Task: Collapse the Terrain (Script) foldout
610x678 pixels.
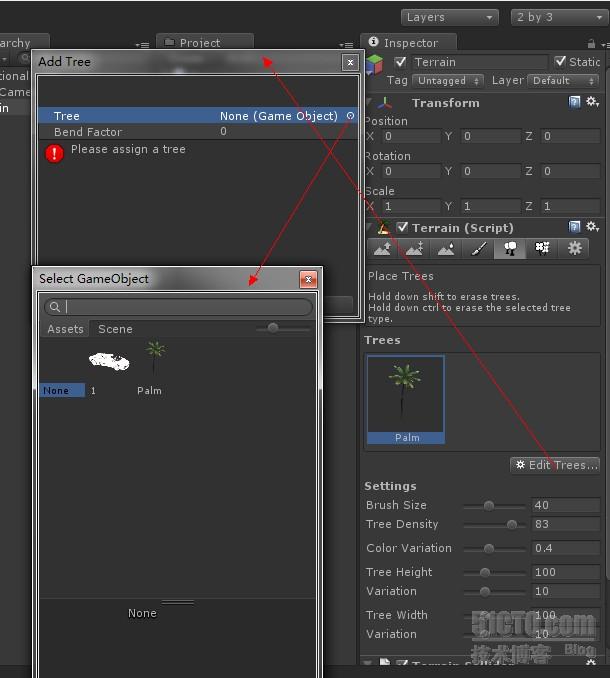Action: click(369, 227)
